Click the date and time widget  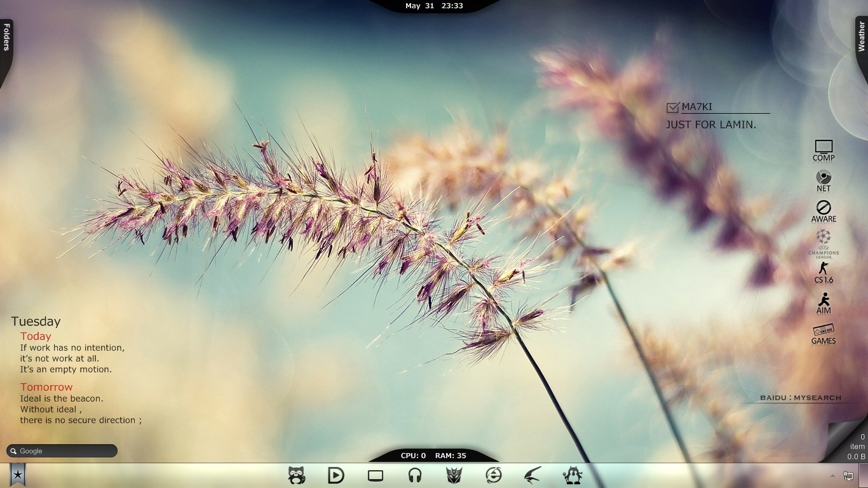pos(434,6)
